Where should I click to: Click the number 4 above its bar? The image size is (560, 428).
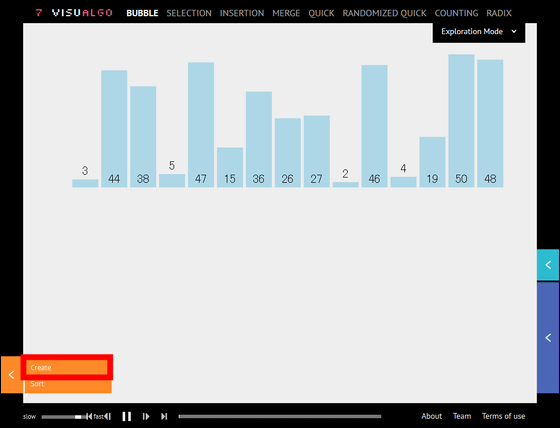point(404,168)
